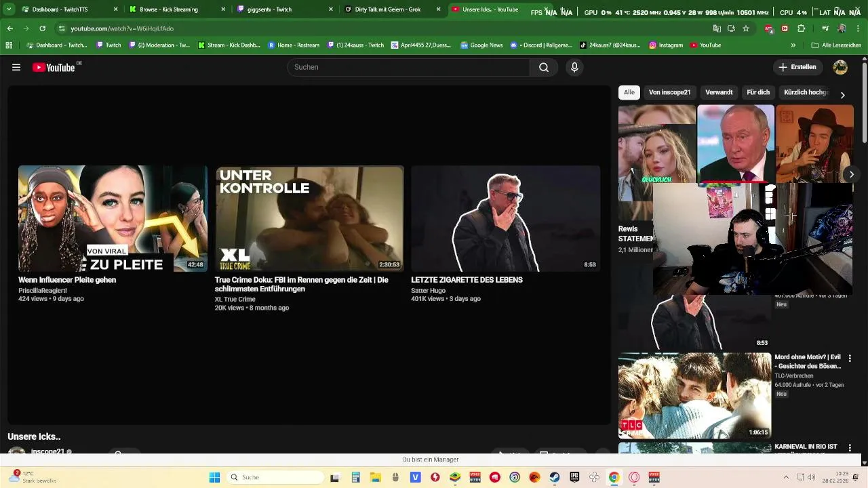Go to the YouTube home logo
The width and height of the screenshot is (868, 488).
point(54,67)
